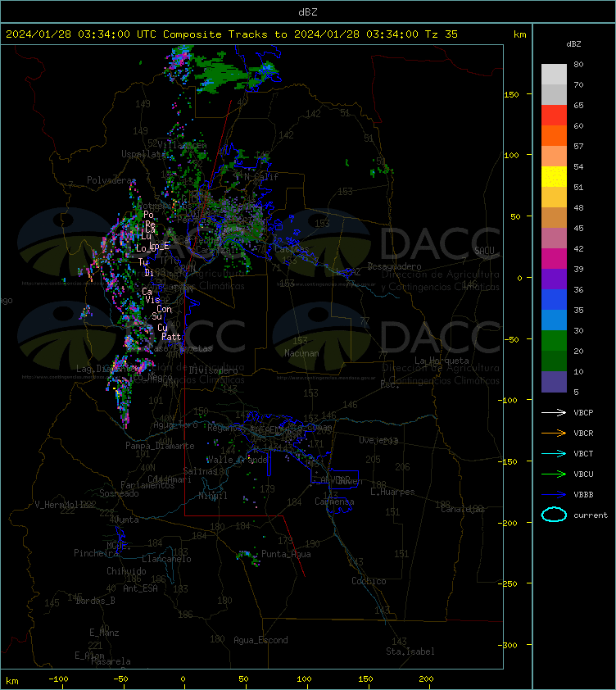Click the '-250' vertical axis label
The image size is (616, 690).
coord(508,583)
